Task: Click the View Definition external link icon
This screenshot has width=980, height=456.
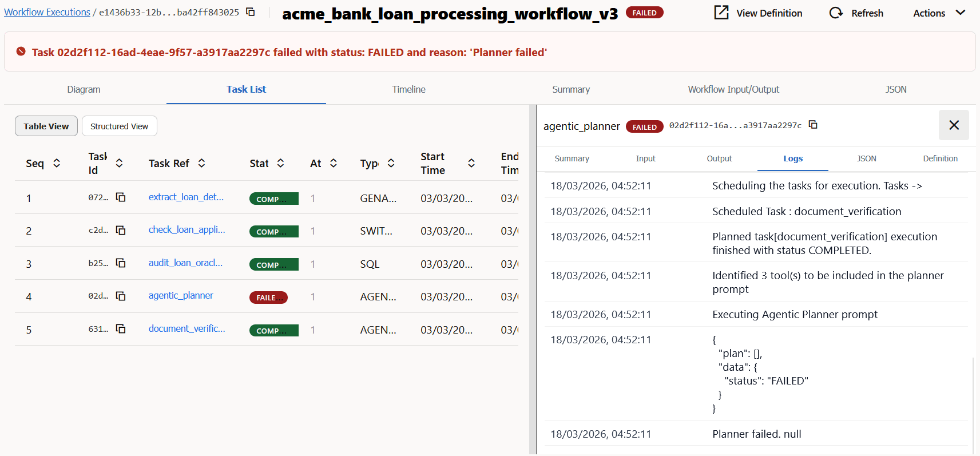Action: tap(721, 13)
